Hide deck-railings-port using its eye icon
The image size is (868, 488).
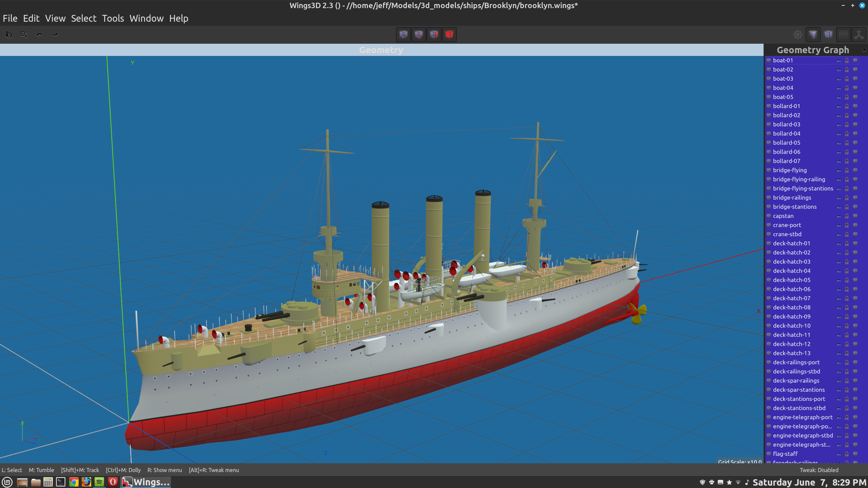(839, 363)
